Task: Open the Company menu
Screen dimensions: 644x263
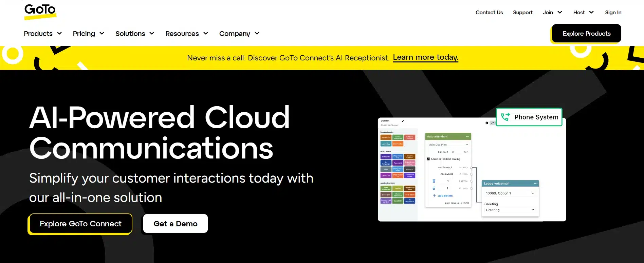Action: click(235, 34)
